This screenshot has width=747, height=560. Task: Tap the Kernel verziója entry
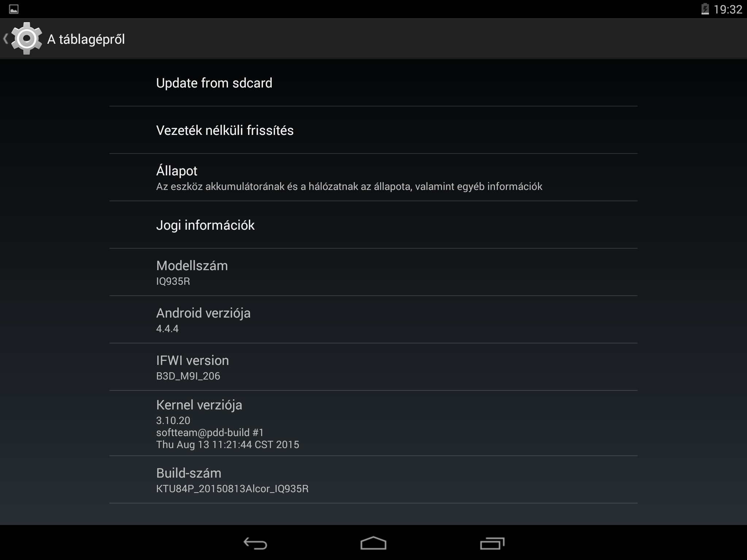coord(373,423)
